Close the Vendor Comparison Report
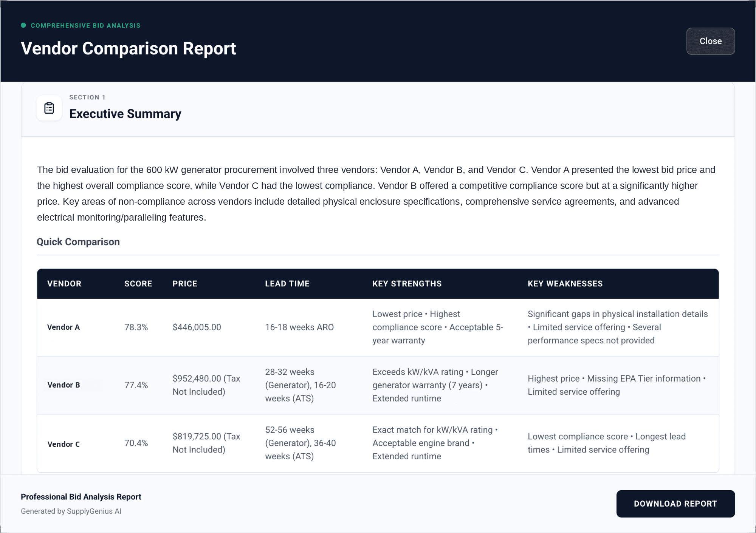Viewport: 756px width, 533px height. (710, 41)
